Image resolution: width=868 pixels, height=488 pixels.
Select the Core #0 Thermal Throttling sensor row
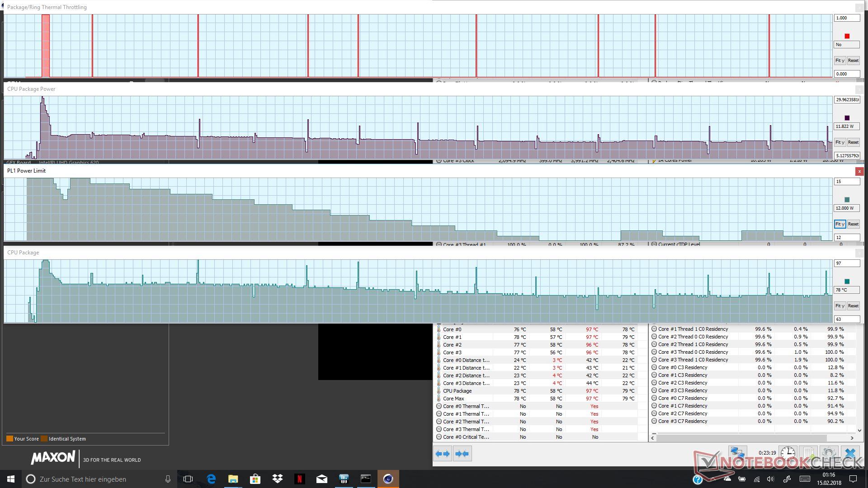click(466, 406)
